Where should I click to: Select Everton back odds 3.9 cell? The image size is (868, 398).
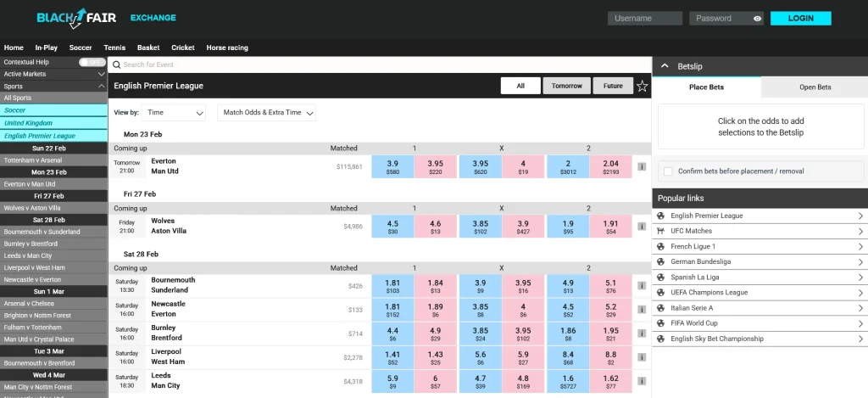(392, 167)
